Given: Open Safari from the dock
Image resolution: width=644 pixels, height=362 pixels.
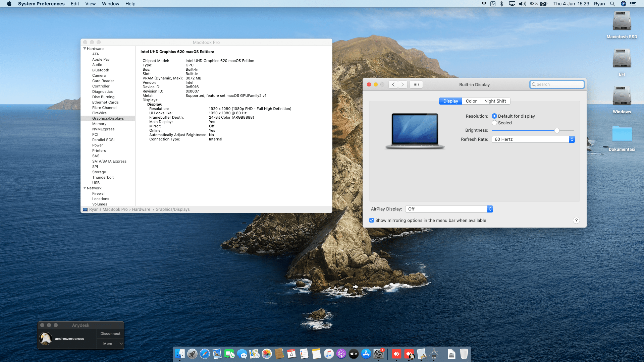Looking at the screenshot, I should click(x=205, y=354).
